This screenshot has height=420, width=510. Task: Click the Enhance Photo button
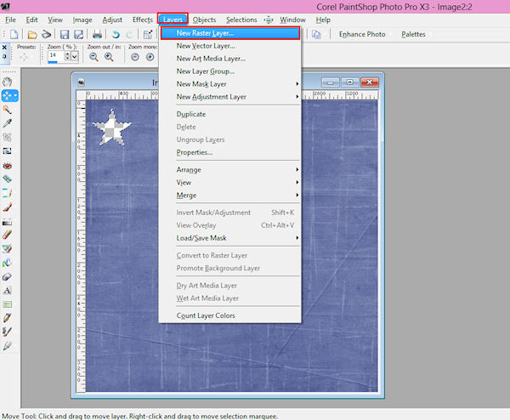pos(362,34)
